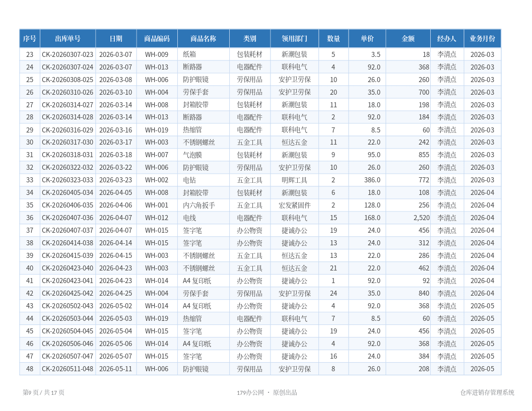Click product code WH-007
532x411 pixels.
click(157, 155)
